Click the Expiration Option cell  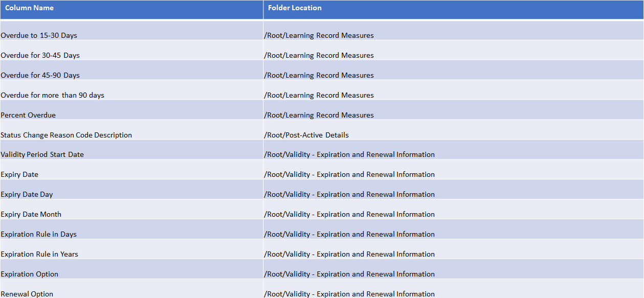(x=30, y=274)
